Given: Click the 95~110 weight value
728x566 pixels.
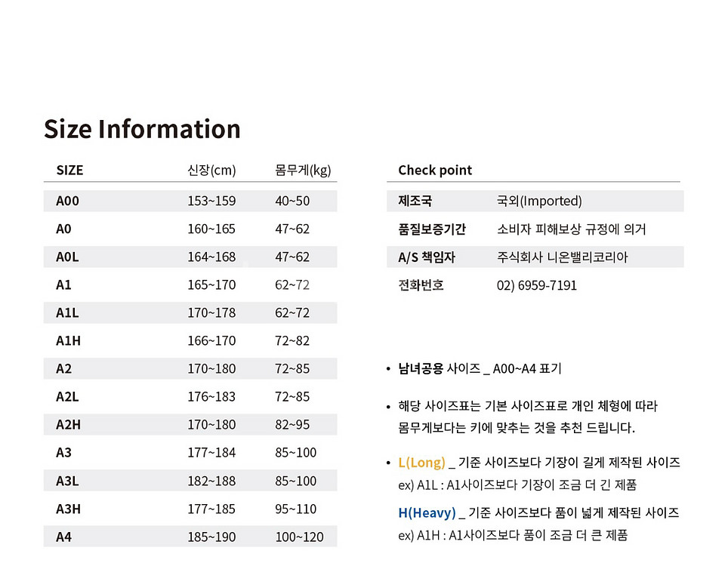Looking at the screenshot, I should [x=296, y=509].
